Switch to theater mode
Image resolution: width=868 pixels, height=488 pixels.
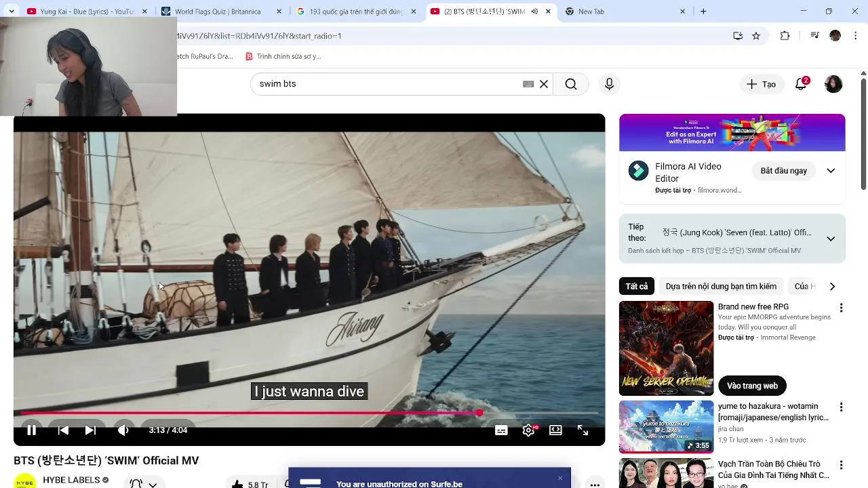[555, 430]
